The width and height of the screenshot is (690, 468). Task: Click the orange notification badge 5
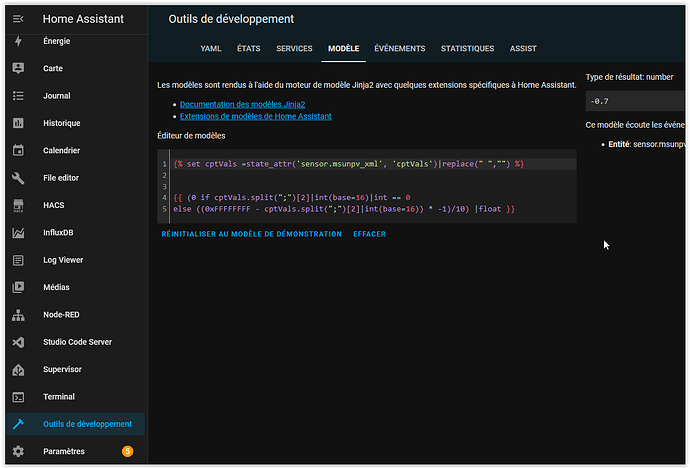pyautogui.click(x=127, y=451)
